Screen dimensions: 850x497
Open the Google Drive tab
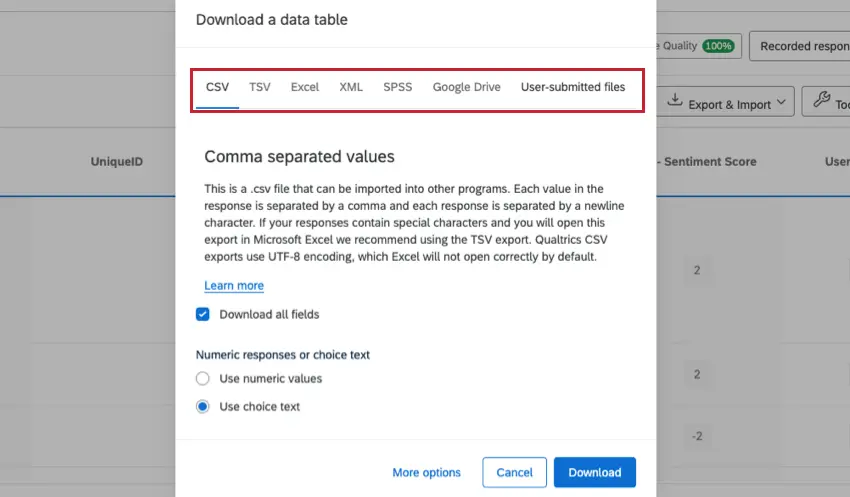(x=466, y=87)
